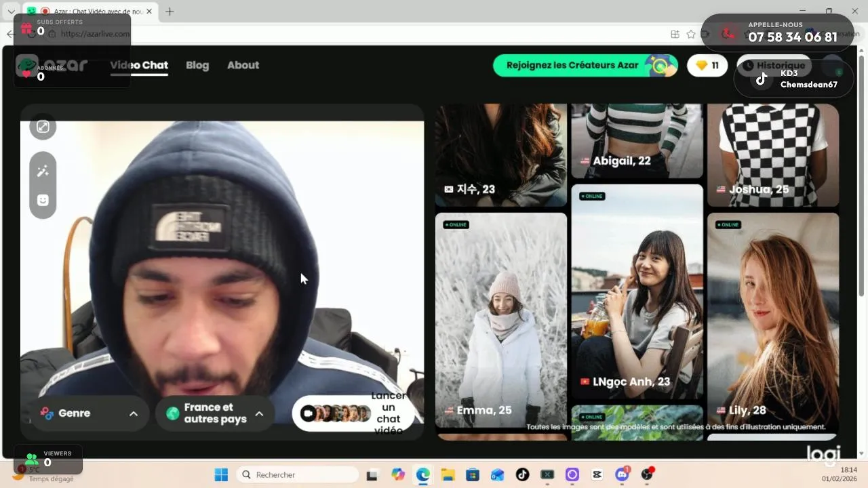
Task: Open Joshua, 25 profile card
Action: (x=773, y=155)
